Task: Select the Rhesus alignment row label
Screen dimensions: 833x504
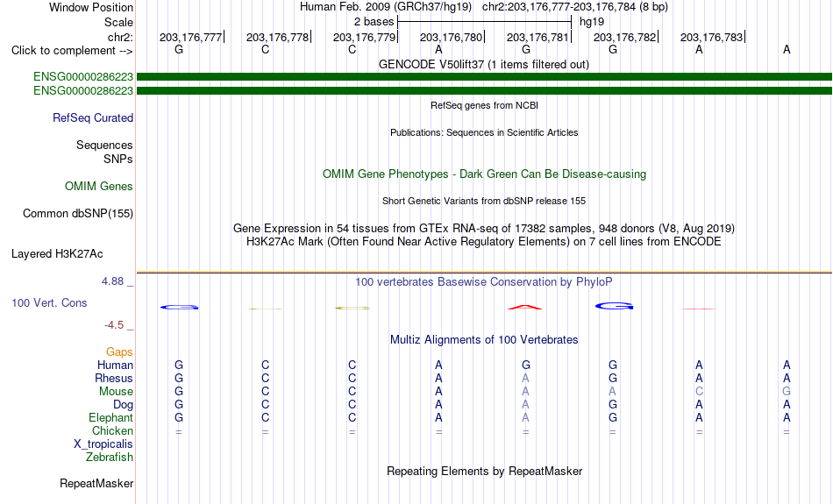Action: (x=114, y=379)
